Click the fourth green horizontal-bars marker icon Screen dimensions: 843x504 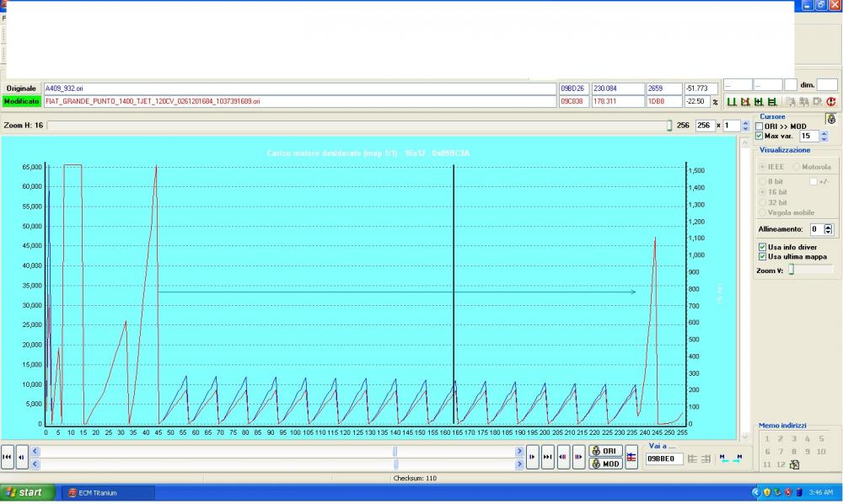coord(771,101)
